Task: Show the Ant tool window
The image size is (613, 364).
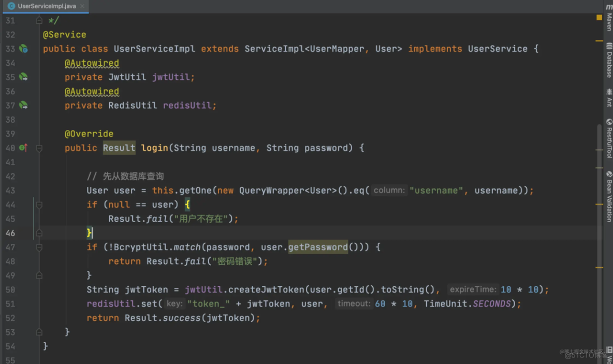Action: tap(609, 97)
